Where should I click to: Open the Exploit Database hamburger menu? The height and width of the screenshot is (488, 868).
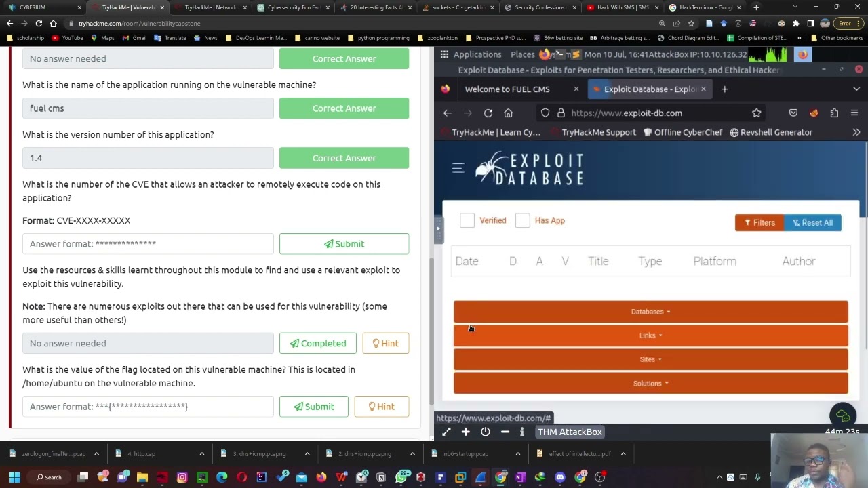pos(458,168)
